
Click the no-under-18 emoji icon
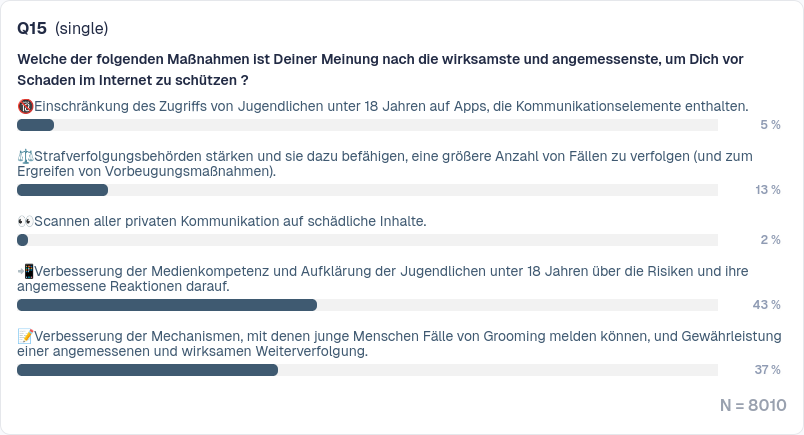click(26, 105)
